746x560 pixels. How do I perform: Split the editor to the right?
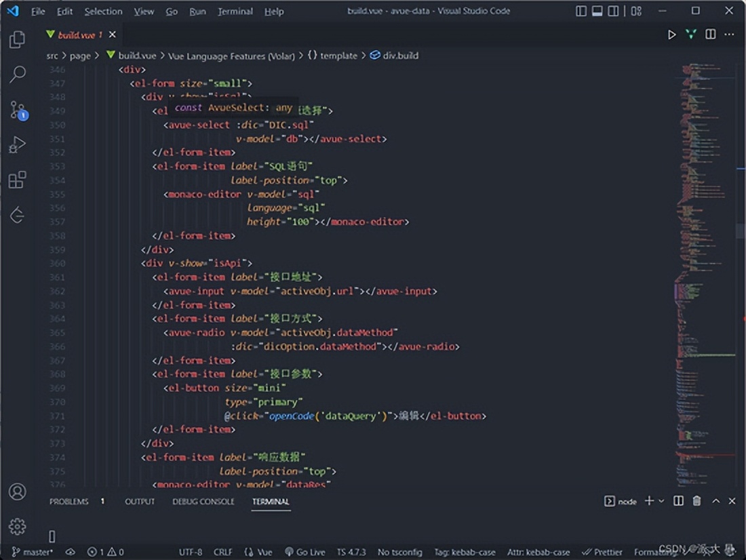710,35
